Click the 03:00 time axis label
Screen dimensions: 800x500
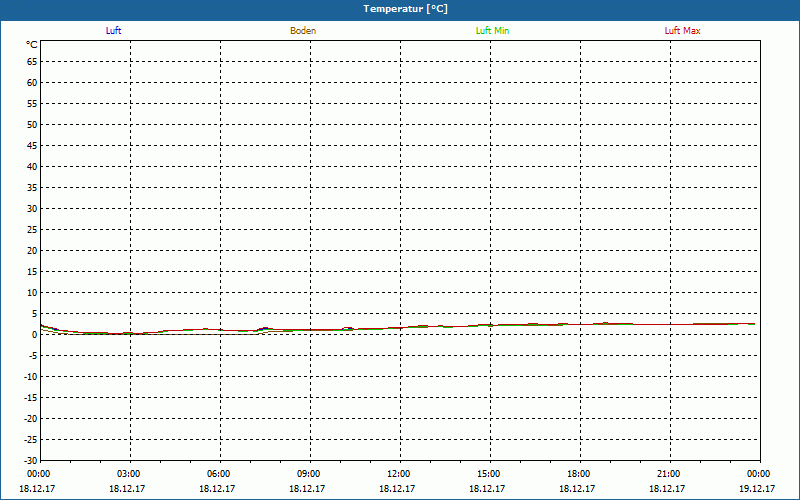pyautogui.click(x=128, y=474)
